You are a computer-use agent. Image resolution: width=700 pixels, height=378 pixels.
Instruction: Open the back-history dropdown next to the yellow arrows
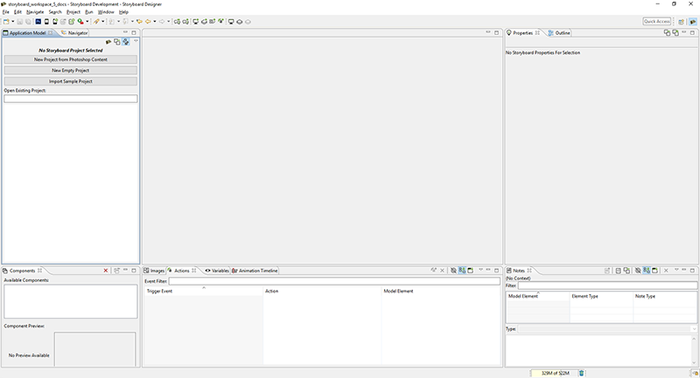click(x=154, y=21)
